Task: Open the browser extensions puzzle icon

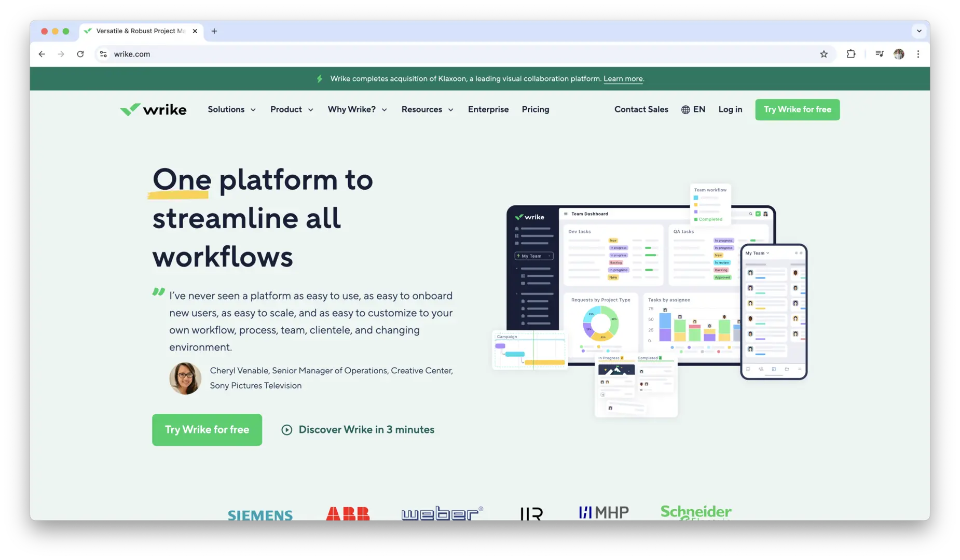Action: click(x=851, y=54)
